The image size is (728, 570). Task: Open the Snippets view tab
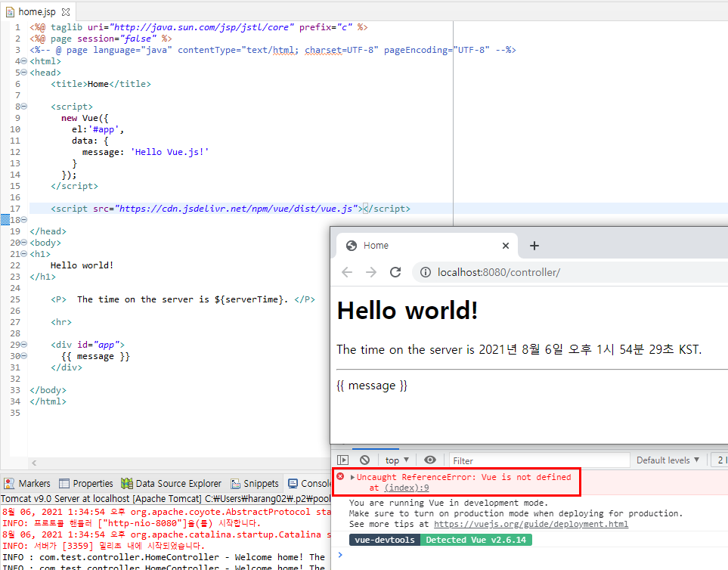point(255,484)
